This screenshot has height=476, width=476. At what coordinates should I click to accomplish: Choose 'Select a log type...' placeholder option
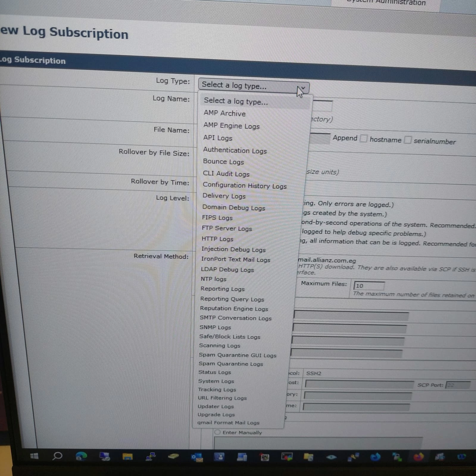pyautogui.click(x=236, y=102)
